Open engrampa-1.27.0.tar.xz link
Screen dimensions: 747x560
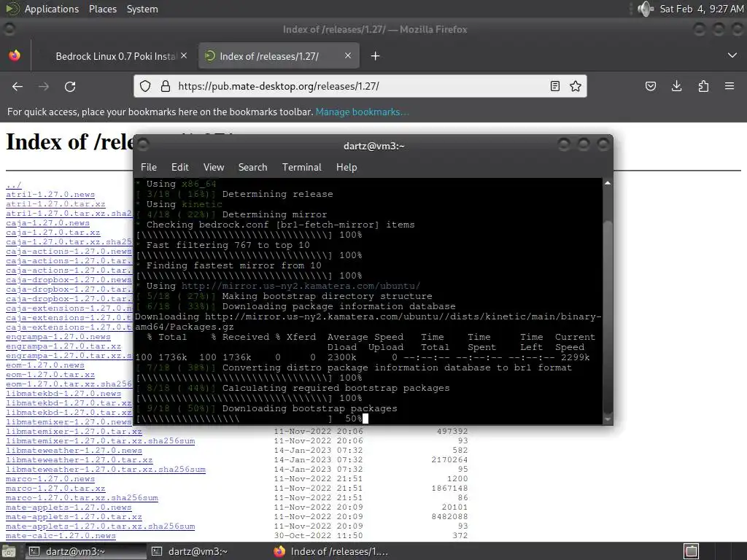63,346
